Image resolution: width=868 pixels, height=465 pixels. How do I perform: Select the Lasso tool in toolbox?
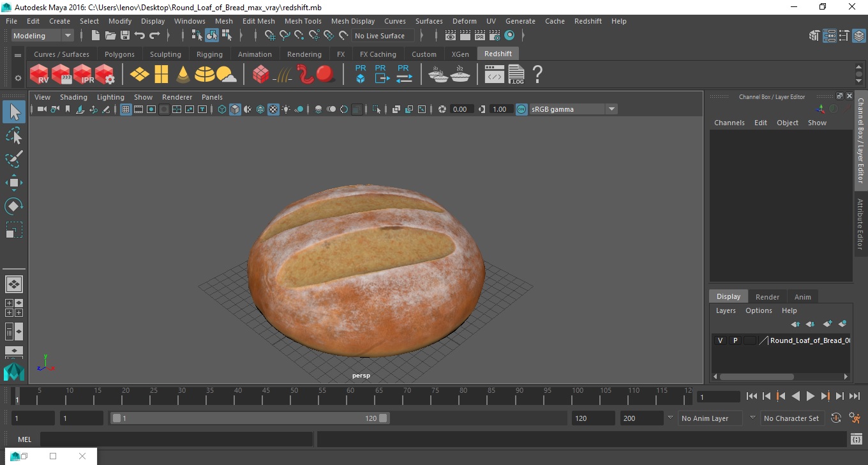pyautogui.click(x=14, y=136)
